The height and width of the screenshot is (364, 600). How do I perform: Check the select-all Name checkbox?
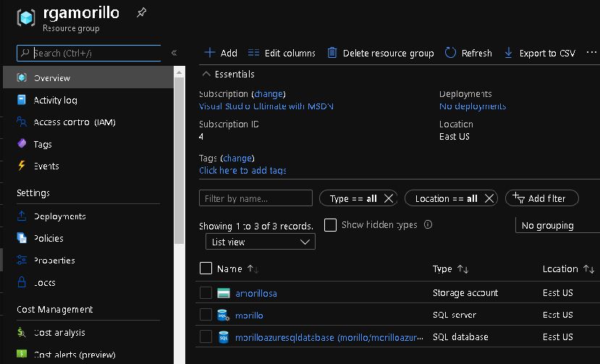(x=206, y=268)
